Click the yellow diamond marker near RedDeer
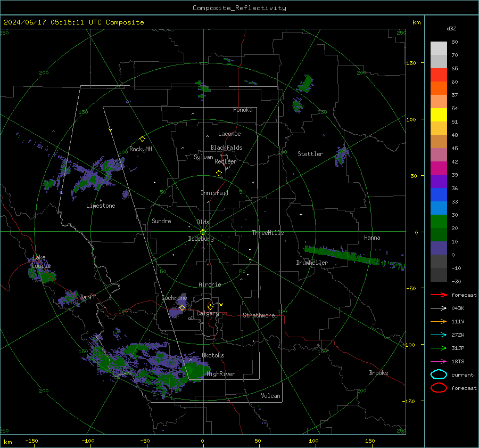The width and height of the screenshot is (479, 448). (219, 173)
